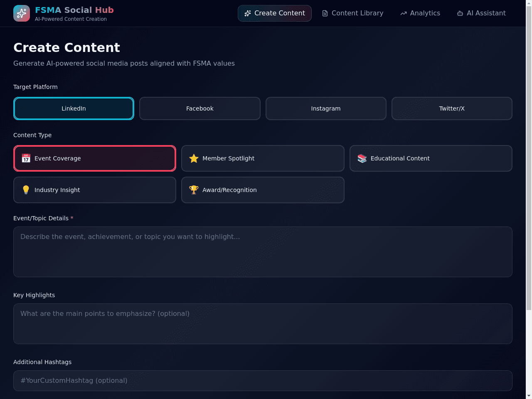Click the FSMA Social Hub logo icon
This screenshot has width=532, height=399.
click(x=22, y=13)
